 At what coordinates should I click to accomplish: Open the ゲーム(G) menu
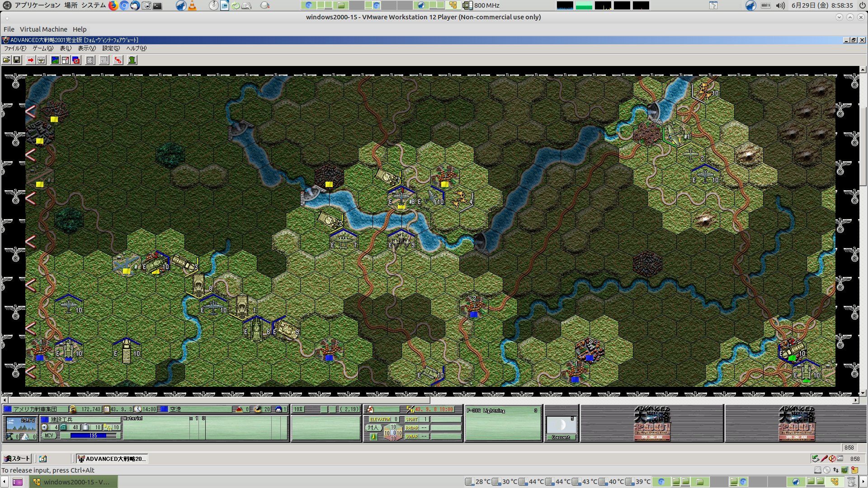42,48
